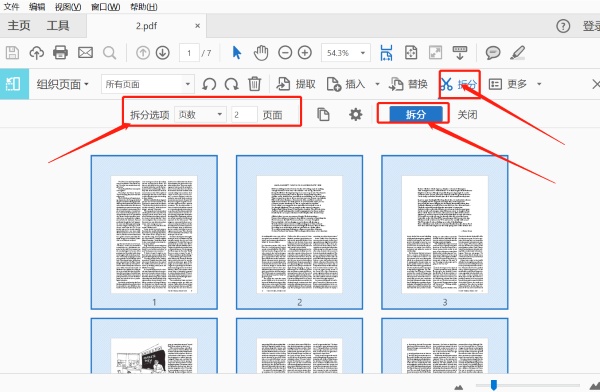Click the 拆分 scissors toolbar button

click(x=459, y=84)
